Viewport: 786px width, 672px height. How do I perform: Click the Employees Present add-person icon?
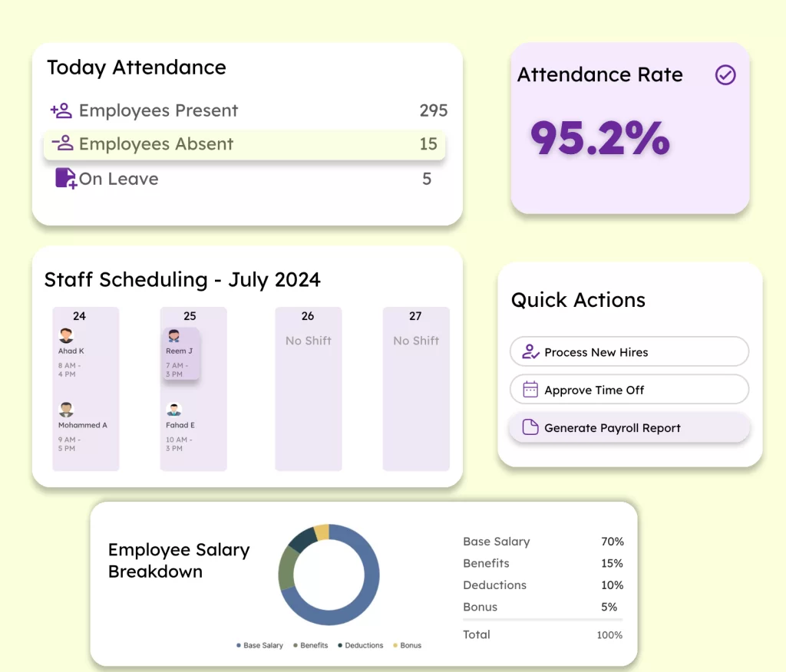coord(61,110)
